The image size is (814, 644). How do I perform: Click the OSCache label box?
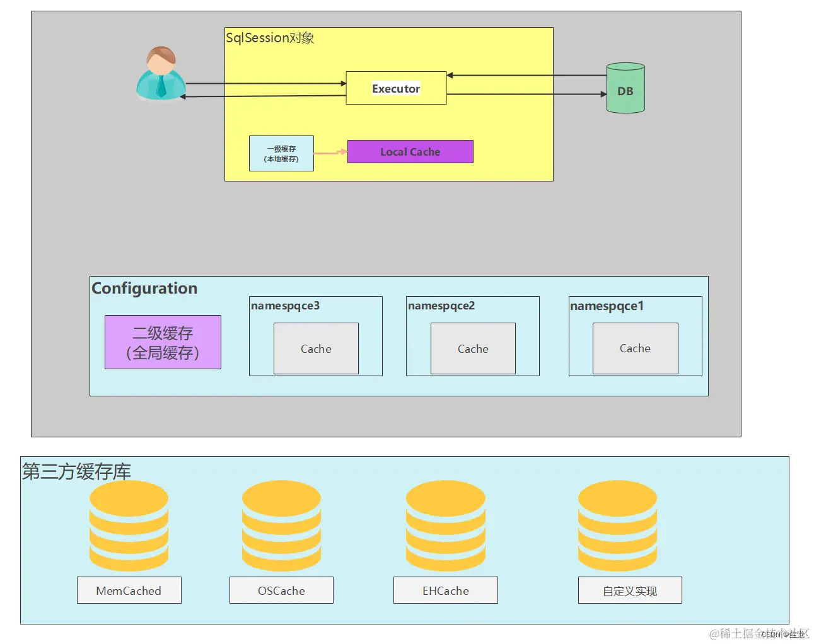pyautogui.click(x=281, y=590)
